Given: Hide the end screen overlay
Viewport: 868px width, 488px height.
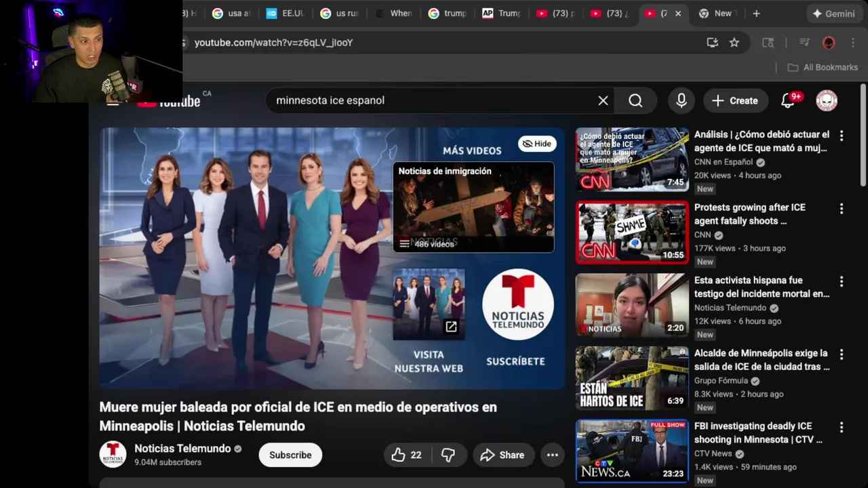Looking at the screenshot, I should [536, 144].
